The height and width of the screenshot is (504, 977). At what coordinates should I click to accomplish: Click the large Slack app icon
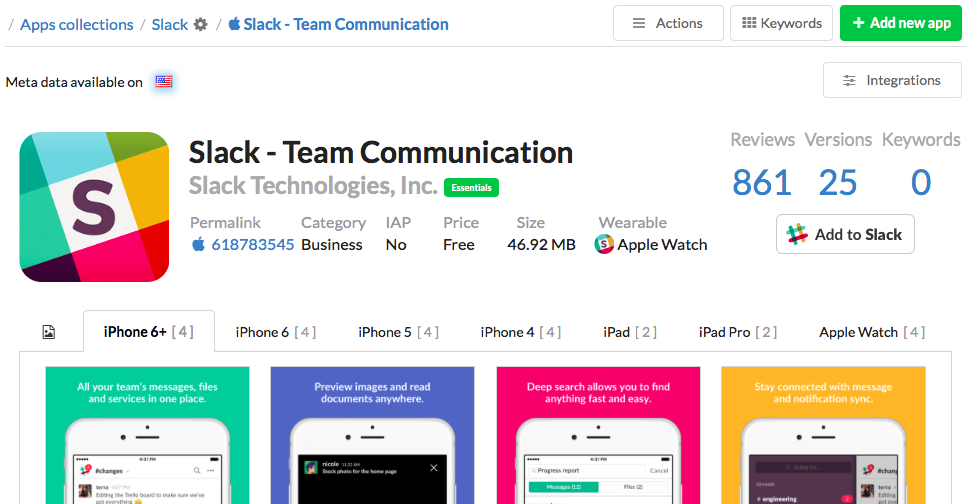coord(94,207)
